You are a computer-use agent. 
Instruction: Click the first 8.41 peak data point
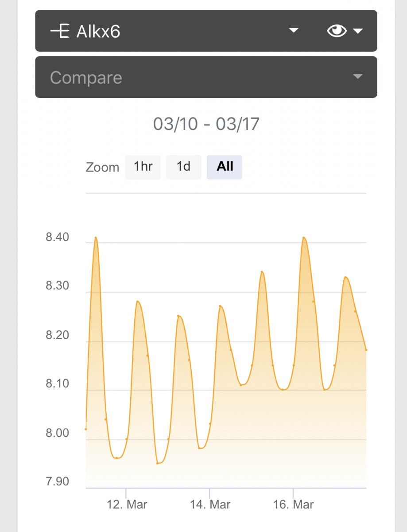click(x=95, y=238)
